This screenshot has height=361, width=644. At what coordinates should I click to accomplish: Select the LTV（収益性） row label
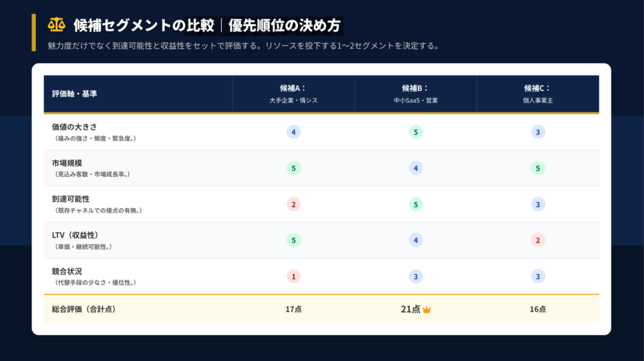pos(75,235)
